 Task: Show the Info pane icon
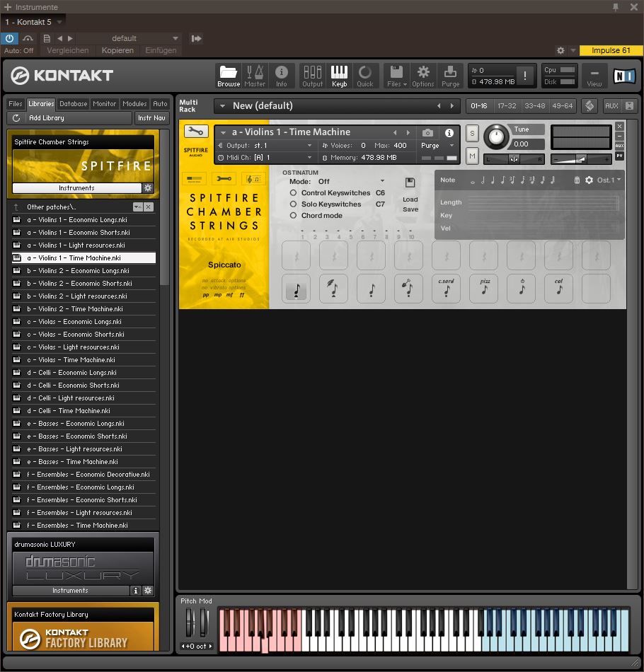(x=281, y=76)
